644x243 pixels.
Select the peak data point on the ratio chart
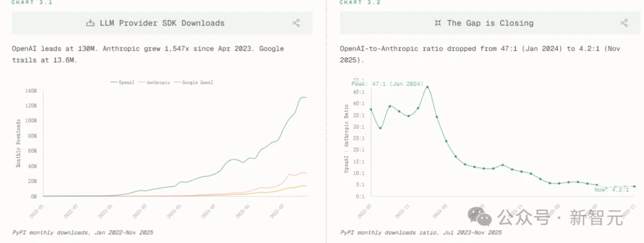[x=427, y=87]
